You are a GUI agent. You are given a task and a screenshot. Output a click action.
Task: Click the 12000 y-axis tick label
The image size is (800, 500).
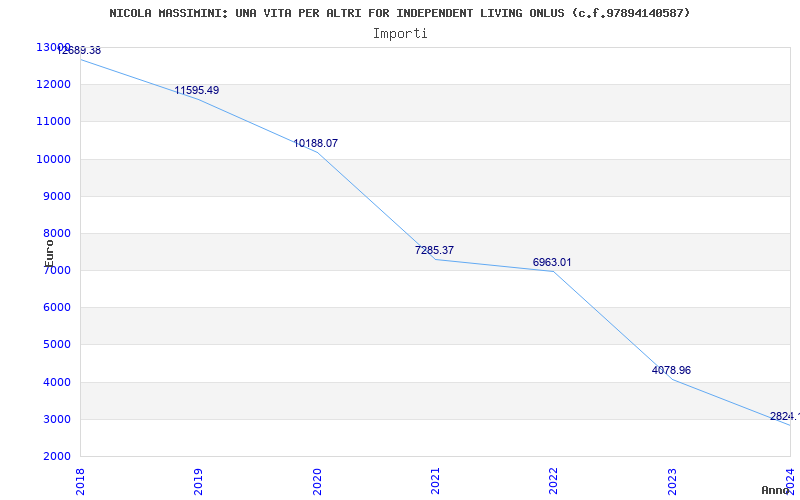(53, 84)
